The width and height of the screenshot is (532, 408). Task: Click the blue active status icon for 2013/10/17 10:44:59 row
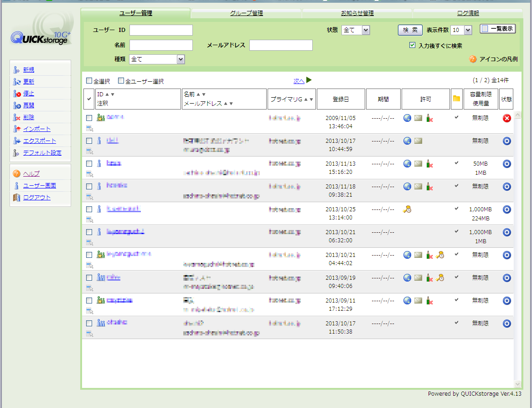(506, 141)
